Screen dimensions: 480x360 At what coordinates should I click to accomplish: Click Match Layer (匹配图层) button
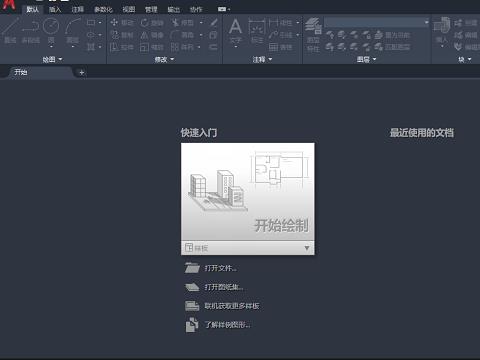(392, 47)
